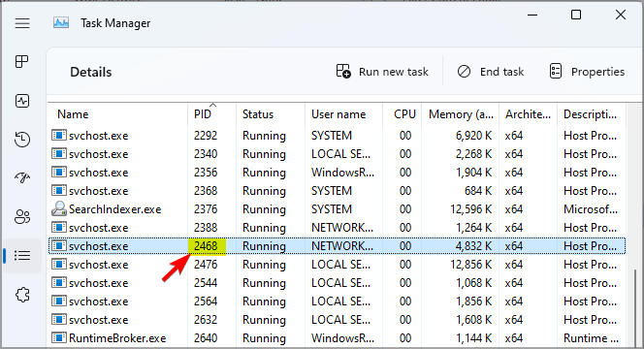Open the Users page icon in sidebar
This screenshot has height=349, width=644.
(x=22, y=216)
